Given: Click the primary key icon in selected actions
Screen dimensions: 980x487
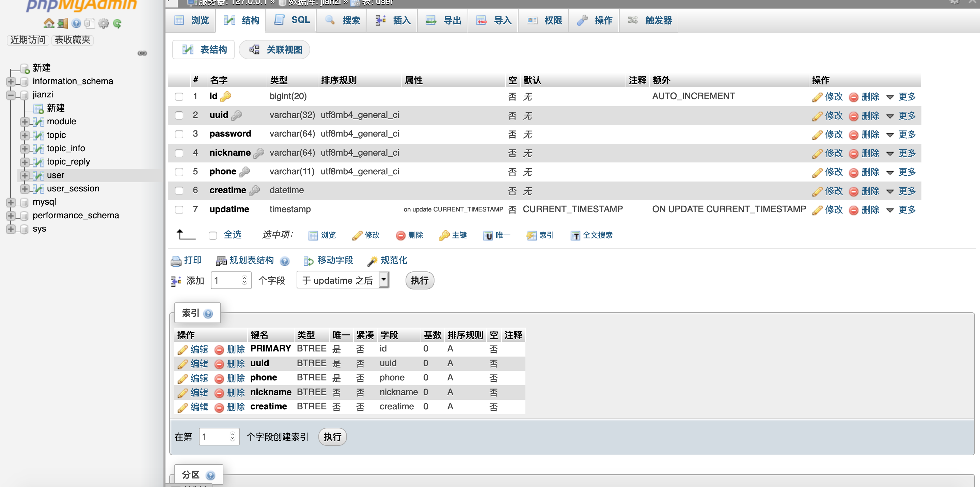Looking at the screenshot, I should pyautogui.click(x=444, y=236).
